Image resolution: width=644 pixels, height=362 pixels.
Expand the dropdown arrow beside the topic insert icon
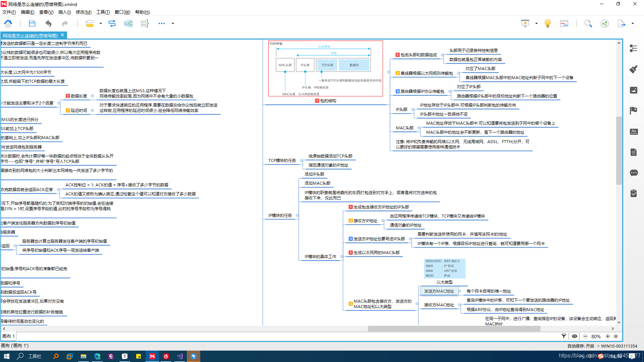pyautogui.click(x=101, y=23)
